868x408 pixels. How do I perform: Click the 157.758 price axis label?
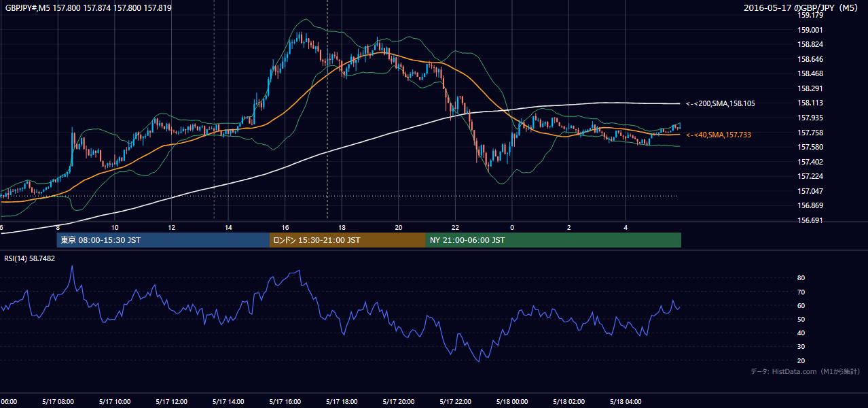pyautogui.click(x=810, y=133)
